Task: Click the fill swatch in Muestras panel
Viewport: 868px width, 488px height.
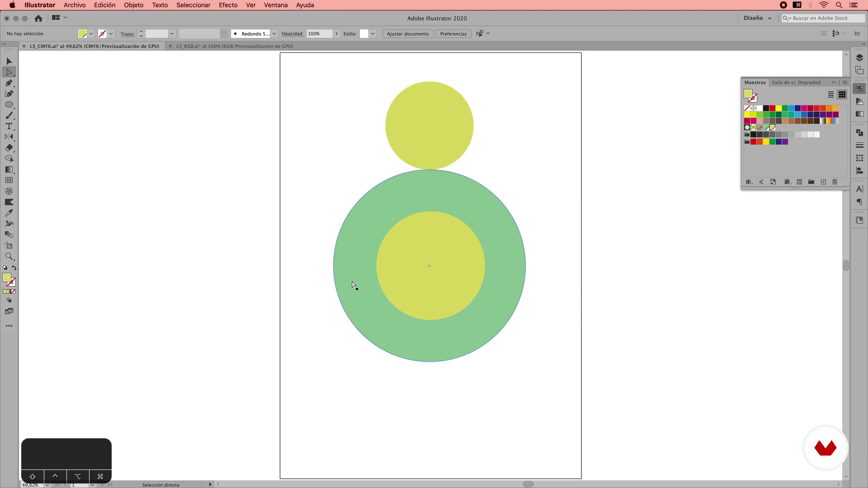Action: click(748, 94)
